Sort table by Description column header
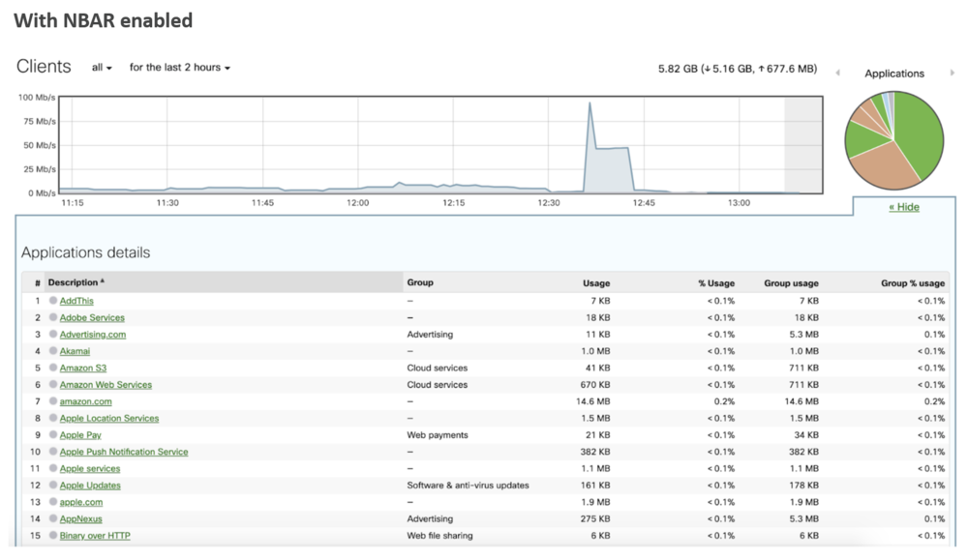This screenshot has width=968, height=560. [x=74, y=282]
